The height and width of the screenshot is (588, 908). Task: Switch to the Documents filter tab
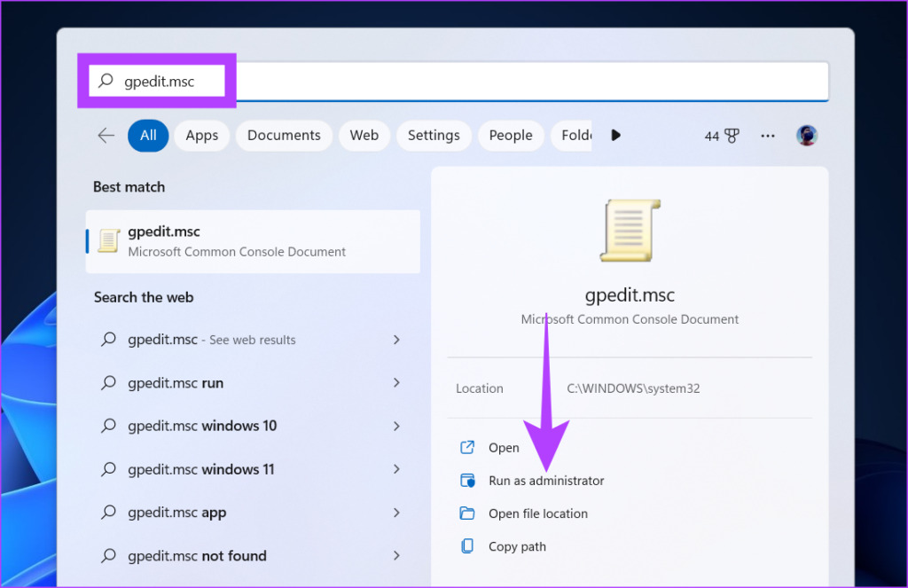pos(284,136)
